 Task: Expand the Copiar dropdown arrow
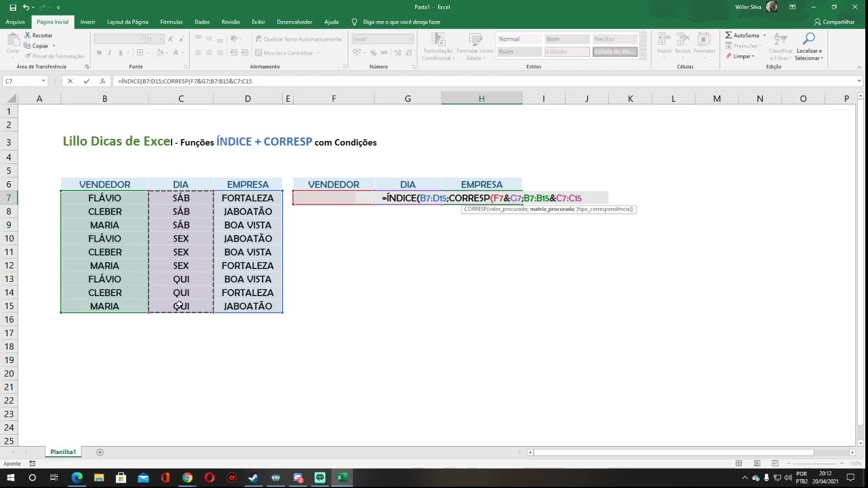coord(54,46)
